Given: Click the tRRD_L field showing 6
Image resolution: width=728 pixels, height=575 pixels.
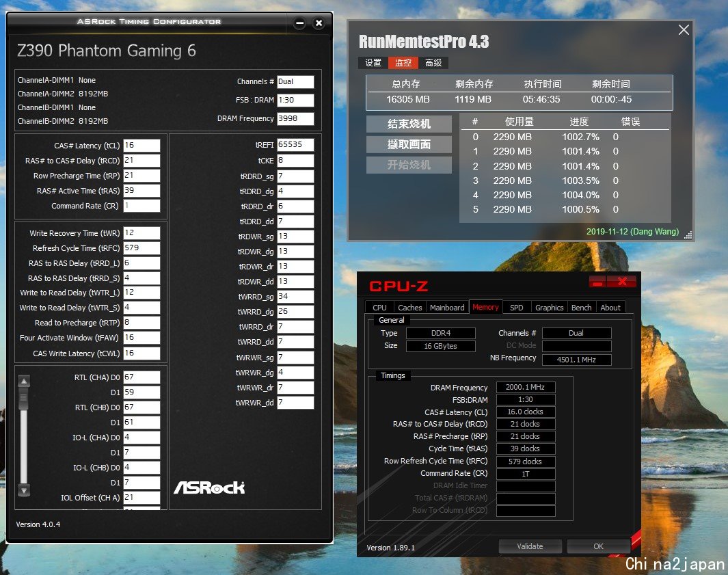Looking at the screenshot, I should click(x=141, y=263).
